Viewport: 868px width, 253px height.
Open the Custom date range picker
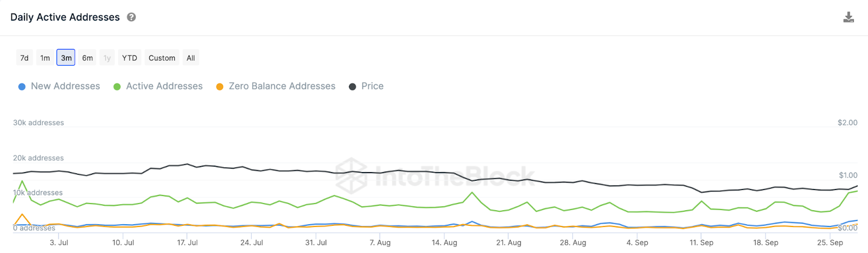pyautogui.click(x=162, y=58)
